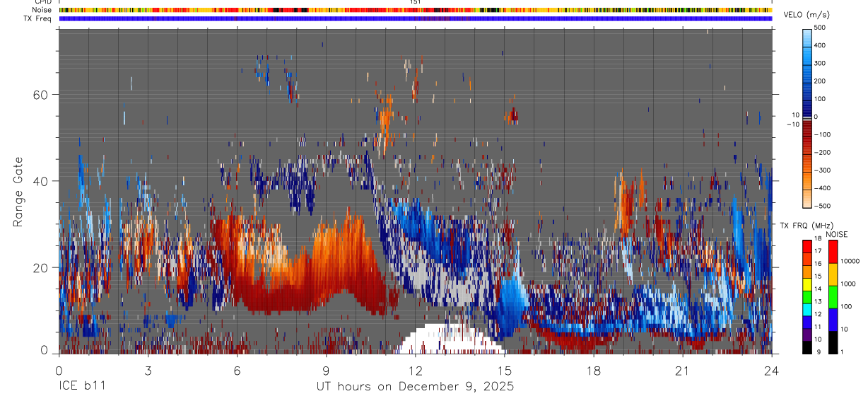
Task: Click hour 21 on the UT time axis
Action: click(x=682, y=371)
